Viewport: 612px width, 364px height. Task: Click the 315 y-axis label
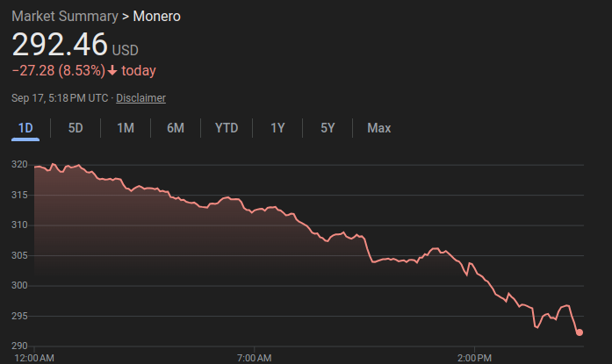(x=19, y=195)
